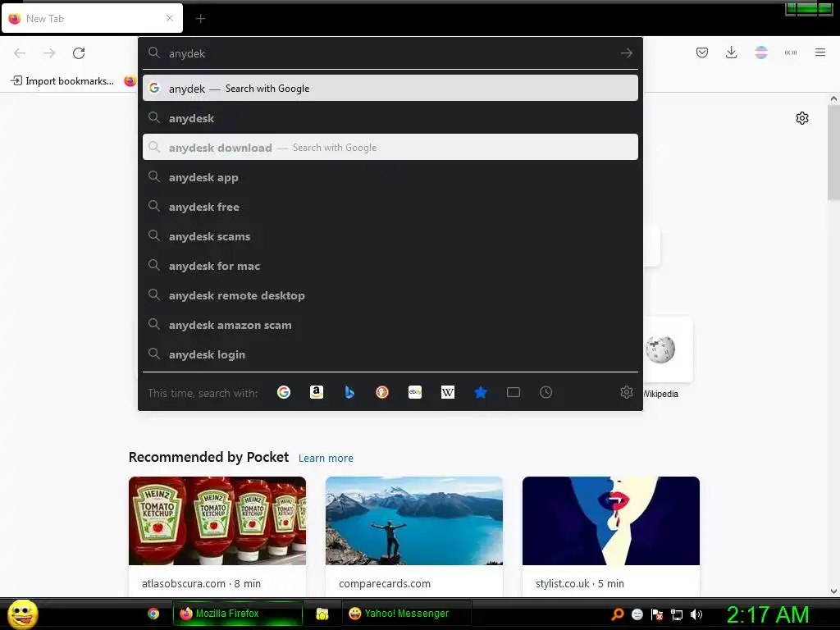This screenshot has width=840, height=630.
Task: Search this time with Google
Action: pos(283,392)
